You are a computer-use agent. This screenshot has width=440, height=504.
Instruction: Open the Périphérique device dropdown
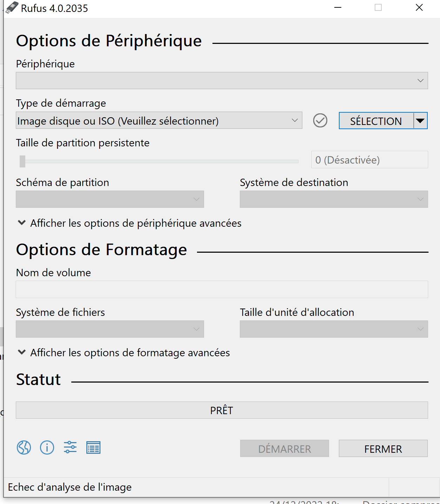tap(222, 81)
